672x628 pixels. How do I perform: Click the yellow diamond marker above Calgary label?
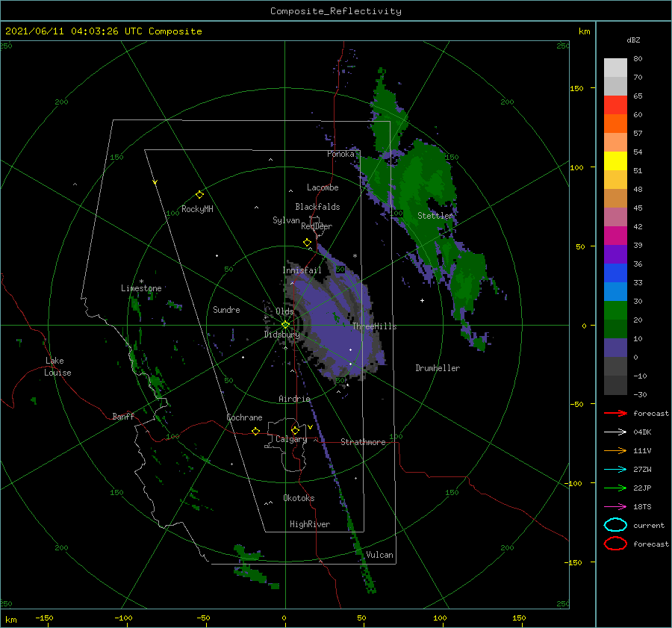pyautogui.click(x=295, y=430)
